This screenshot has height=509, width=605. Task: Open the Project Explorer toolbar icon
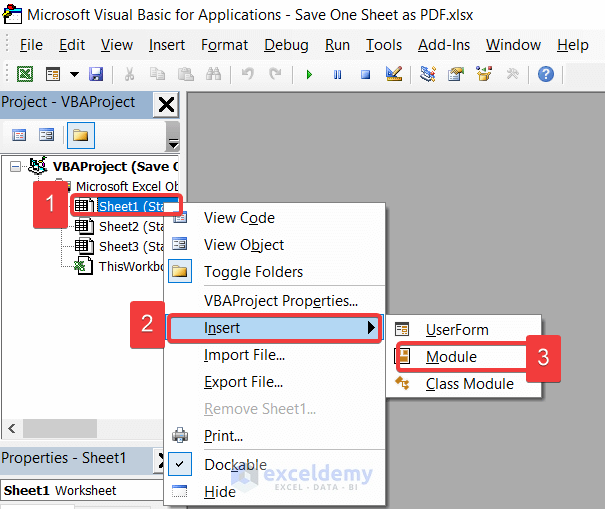[428, 74]
